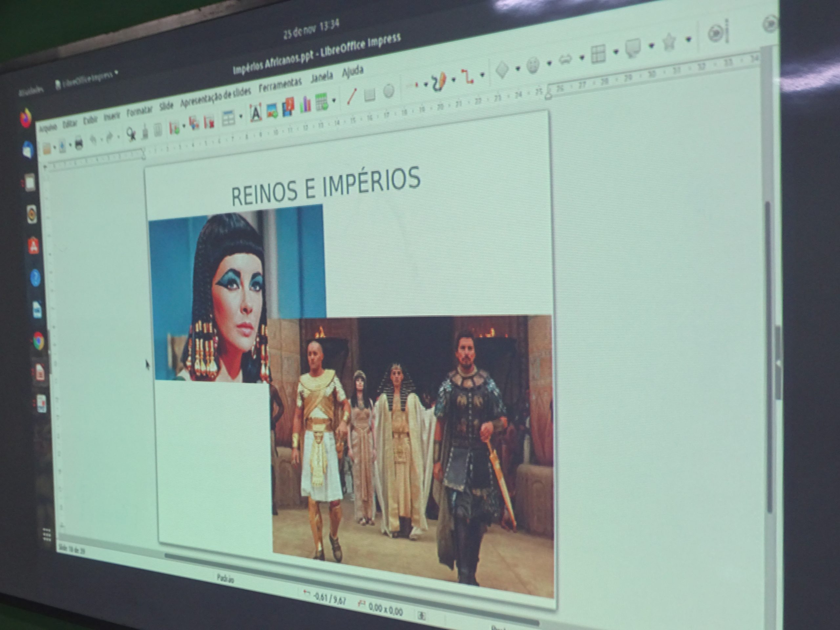Open the Ferramentas menu

(x=280, y=85)
